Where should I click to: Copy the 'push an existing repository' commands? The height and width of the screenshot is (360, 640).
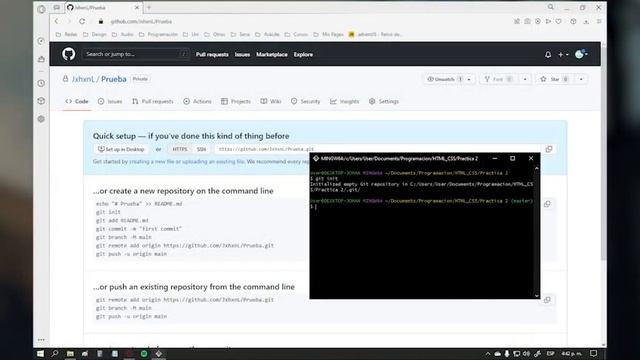click(547, 300)
